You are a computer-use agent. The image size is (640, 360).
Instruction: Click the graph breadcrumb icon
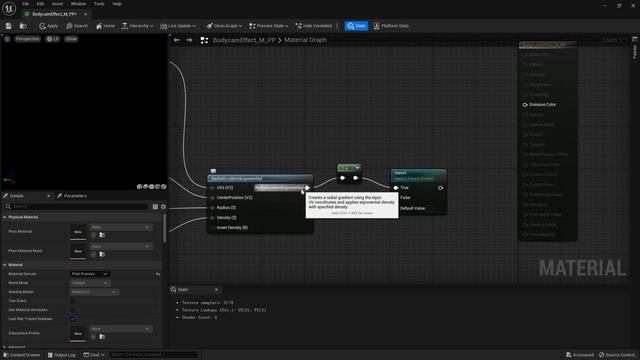[x=204, y=40]
